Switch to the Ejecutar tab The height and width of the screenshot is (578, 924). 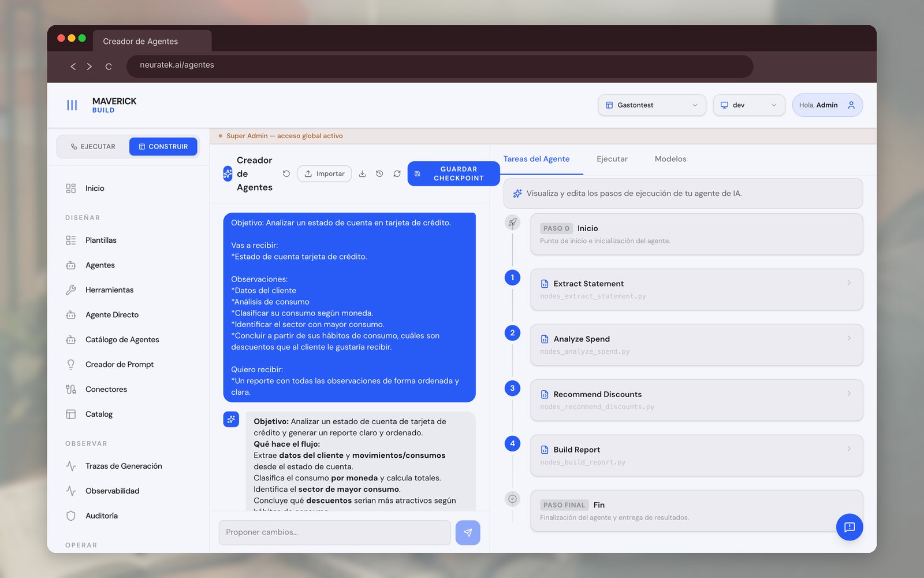click(612, 159)
